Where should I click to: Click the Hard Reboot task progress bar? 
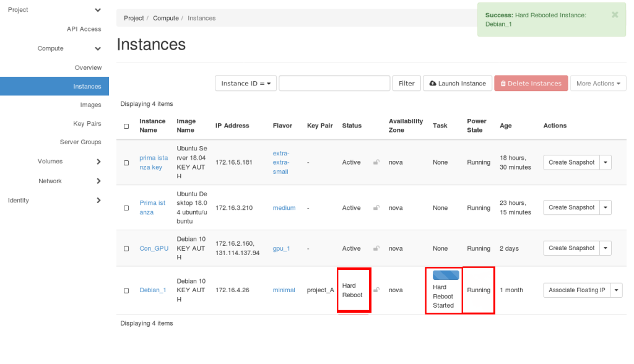point(446,275)
